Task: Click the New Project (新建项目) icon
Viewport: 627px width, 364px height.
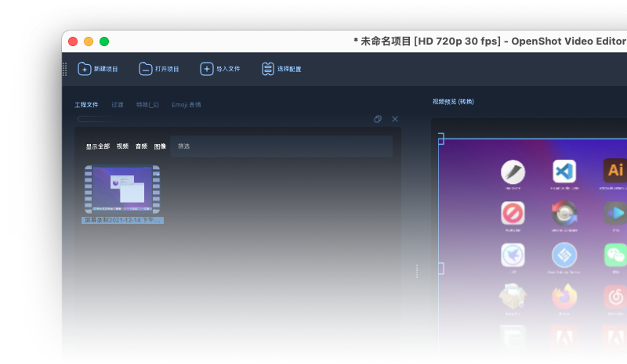Action: tap(85, 69)
